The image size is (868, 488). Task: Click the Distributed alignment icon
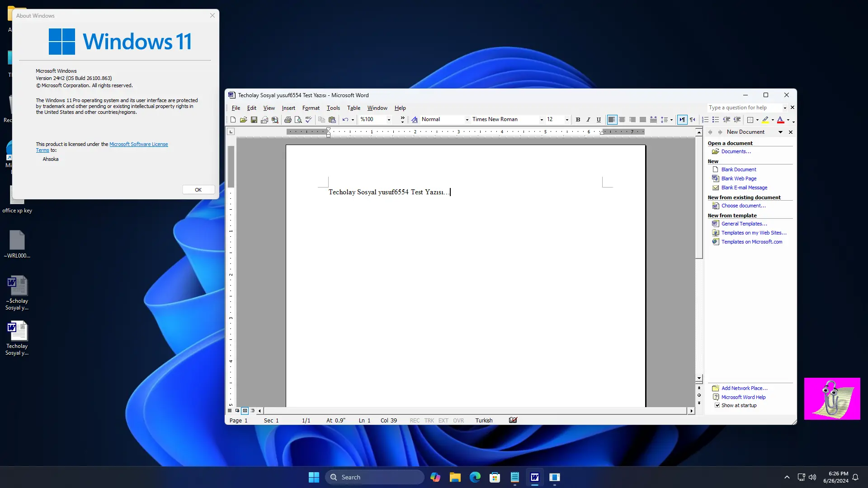click(x=653, y=120)
